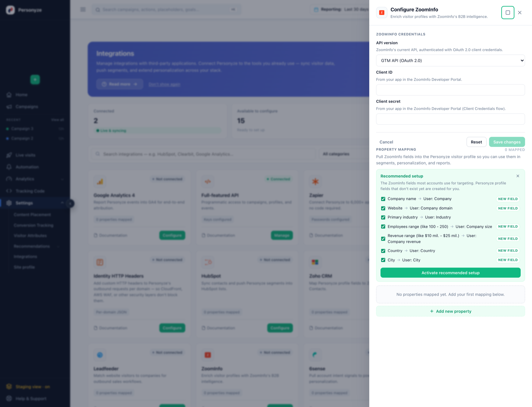Focus the Search integrations field
The height and width of the screenshot is (407, 532).
203,154
